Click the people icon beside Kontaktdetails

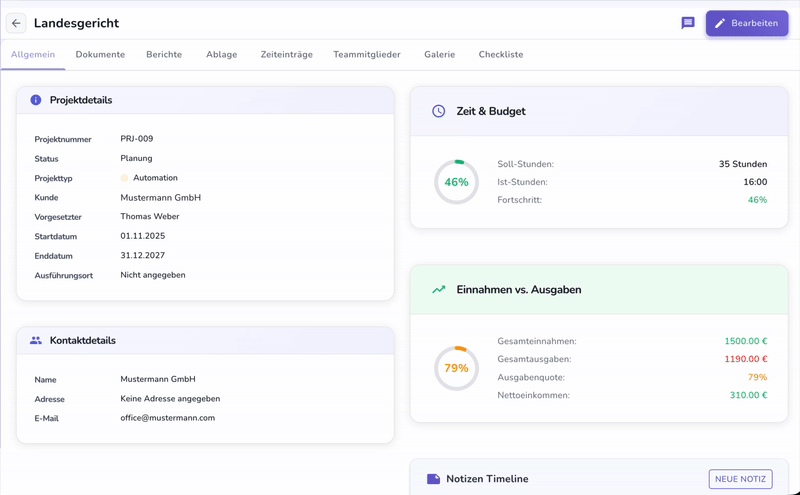[x=36, y=340]
